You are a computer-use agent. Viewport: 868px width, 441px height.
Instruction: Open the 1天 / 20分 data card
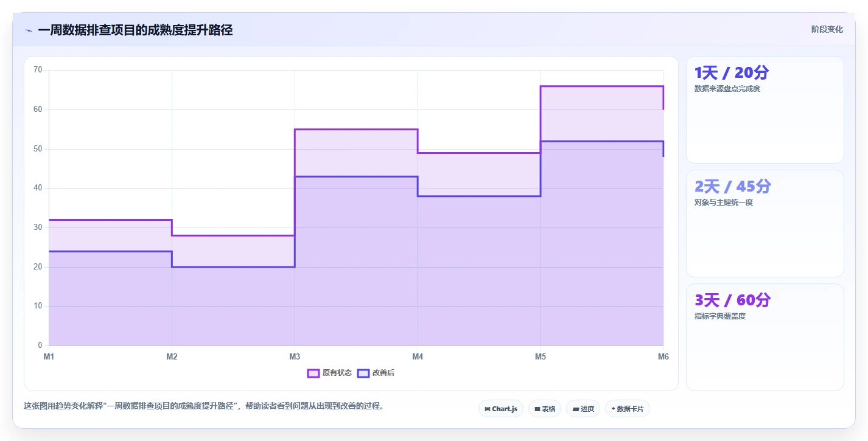pyautogui.click(x=765, y=110)
